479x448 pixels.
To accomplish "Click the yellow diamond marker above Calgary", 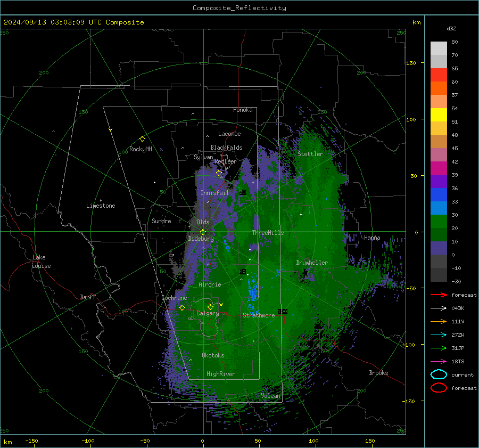I will 210,307.
